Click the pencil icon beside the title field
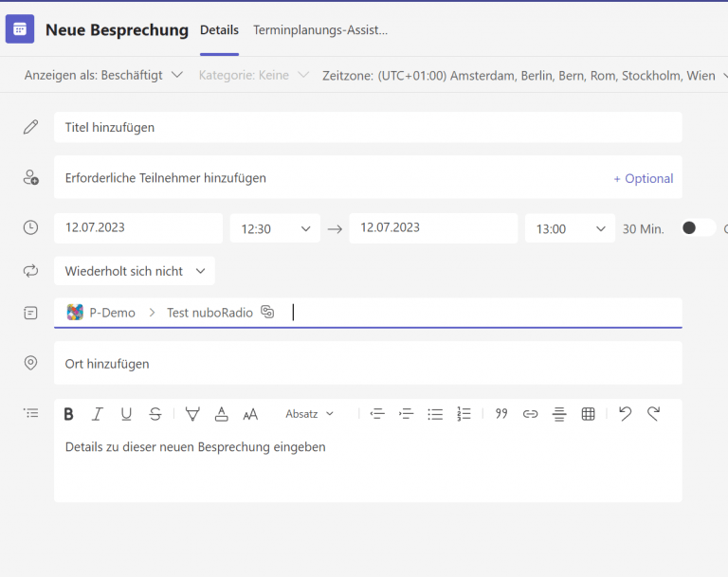Viewport: 728px width, 577px height. click(x=30, y=127)
